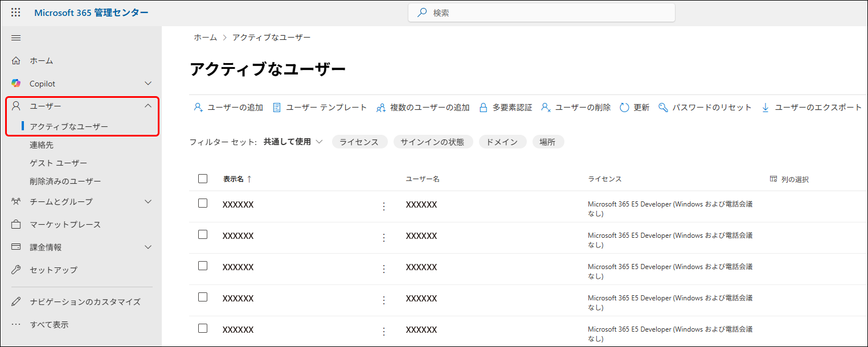The height and width of the screenshot is (347, 868).
Task: Open the ドメイン filter pill
Action: coord(502,142)
